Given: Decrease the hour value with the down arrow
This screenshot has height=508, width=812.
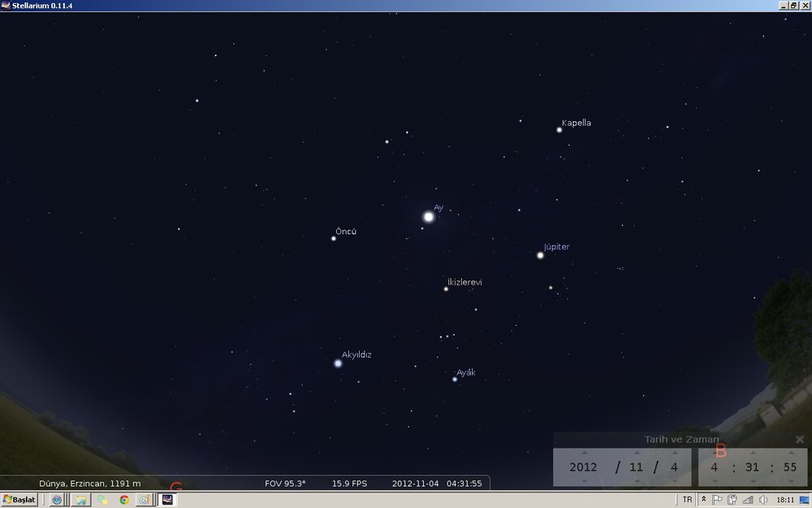Looking at the screenshot, I should tap(714, 481).
